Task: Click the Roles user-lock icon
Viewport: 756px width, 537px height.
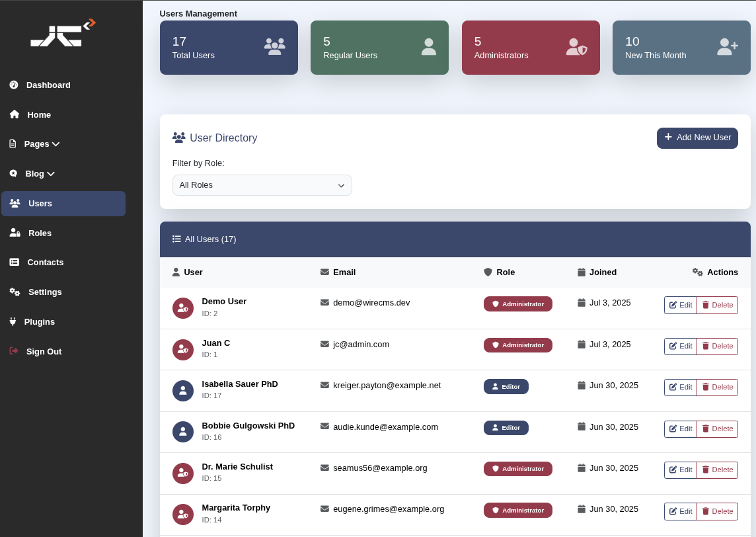Action: tap(15, 233)
